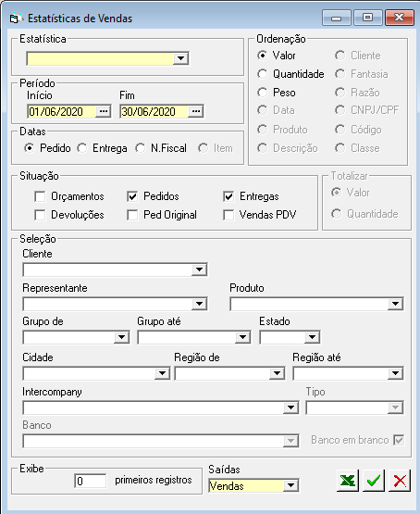
Task: Expand the Estado dropdown
Action: point(312,337)
